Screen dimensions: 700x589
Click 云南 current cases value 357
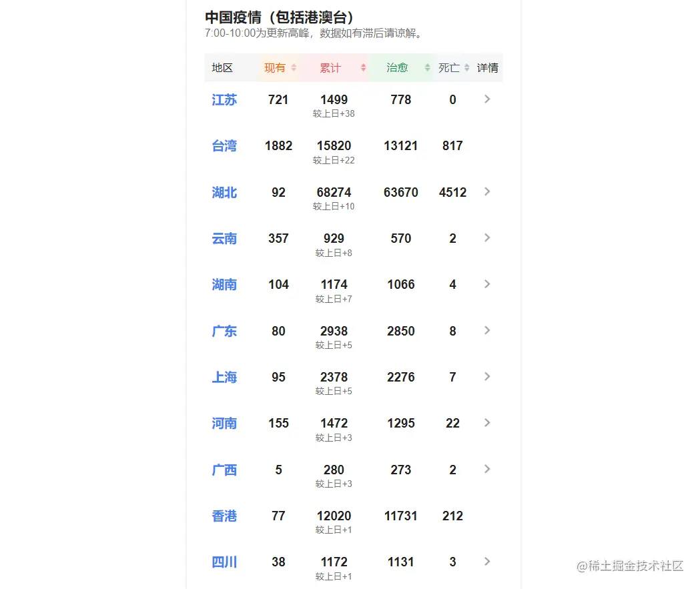[278, 238]
